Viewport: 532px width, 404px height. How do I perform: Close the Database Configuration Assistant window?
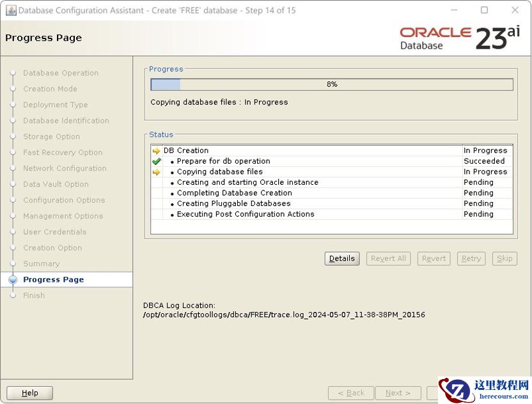(x=515, y=10)
